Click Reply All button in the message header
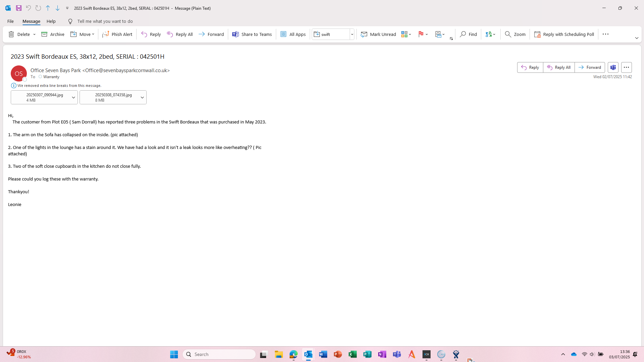The width and height of the screenshot is (644, 362). coord(559,67)
